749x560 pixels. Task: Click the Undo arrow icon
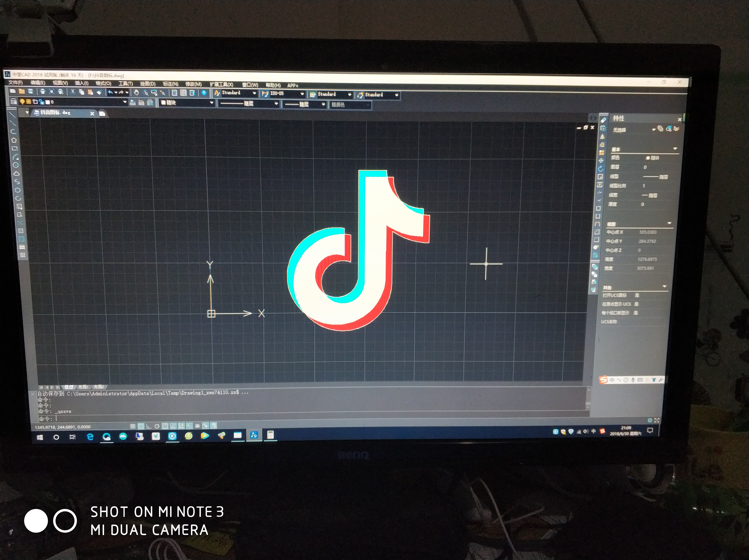110,92
